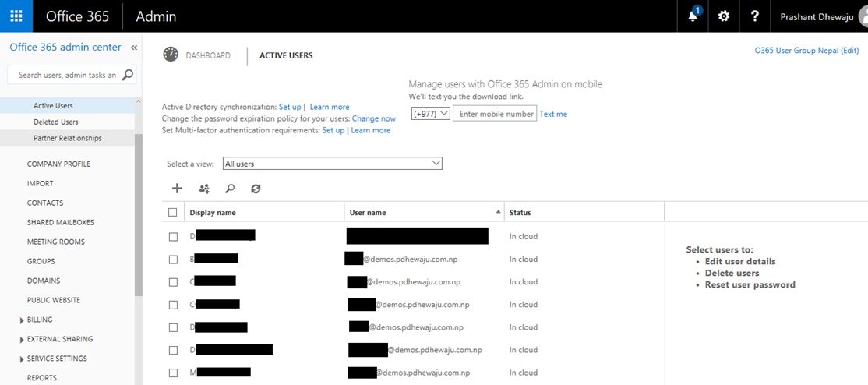868x385 pixels.
Task: Click the search users magnifier icon in toolbar
Action: (x=230, y=189)
